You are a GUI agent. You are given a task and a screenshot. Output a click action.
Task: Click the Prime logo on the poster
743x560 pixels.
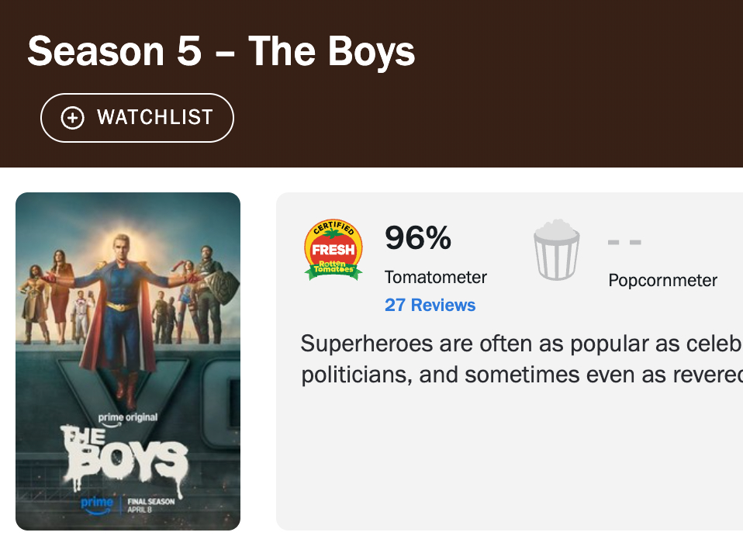coord(97,505)
